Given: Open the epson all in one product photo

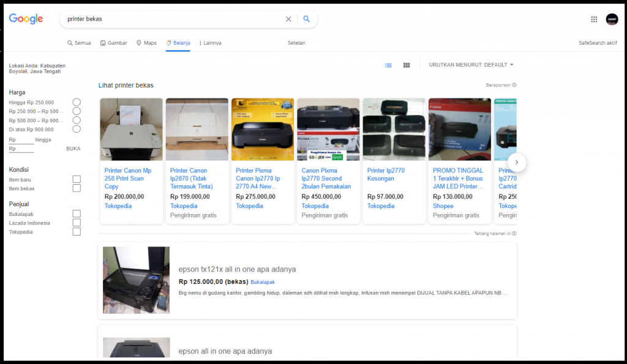Looking at the screenshot, I should (x=137, y=347).
